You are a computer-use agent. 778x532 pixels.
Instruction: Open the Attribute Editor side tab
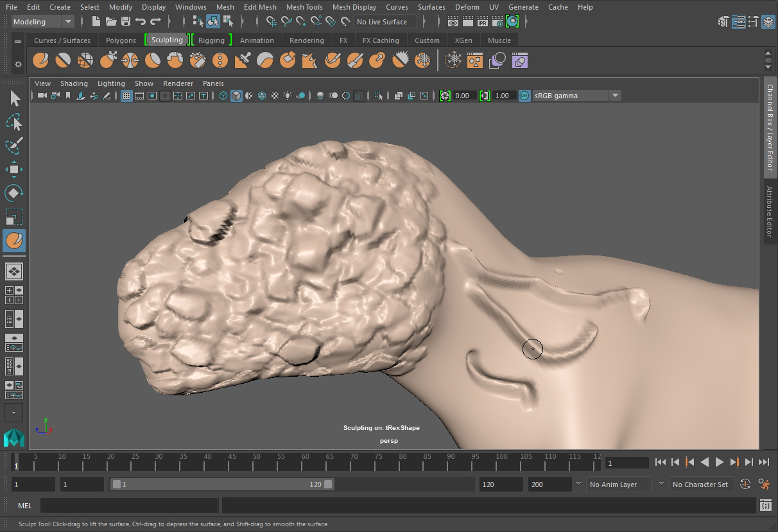(770, 211)
